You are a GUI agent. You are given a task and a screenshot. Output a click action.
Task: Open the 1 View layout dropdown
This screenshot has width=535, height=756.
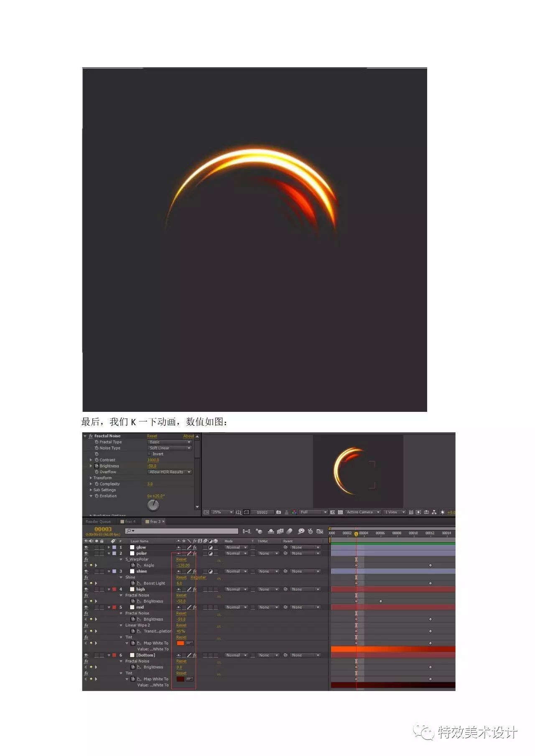(x=395, y=512)
